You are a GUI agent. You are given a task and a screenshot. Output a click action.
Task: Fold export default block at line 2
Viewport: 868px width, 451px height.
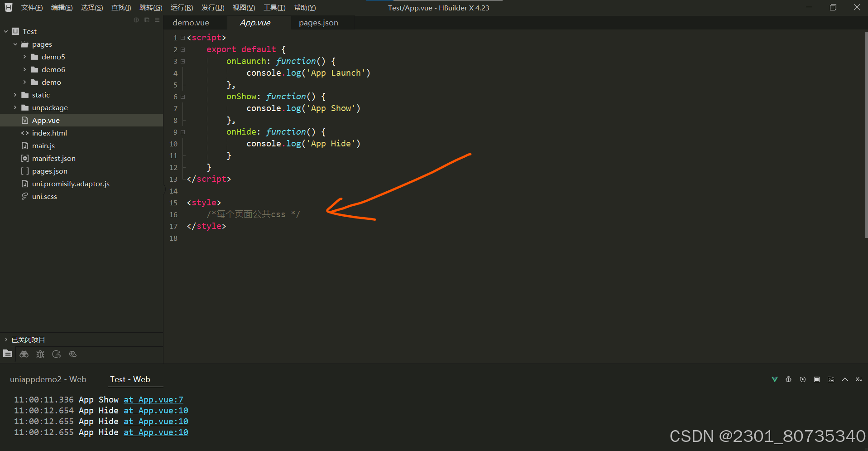click(183, 49)
